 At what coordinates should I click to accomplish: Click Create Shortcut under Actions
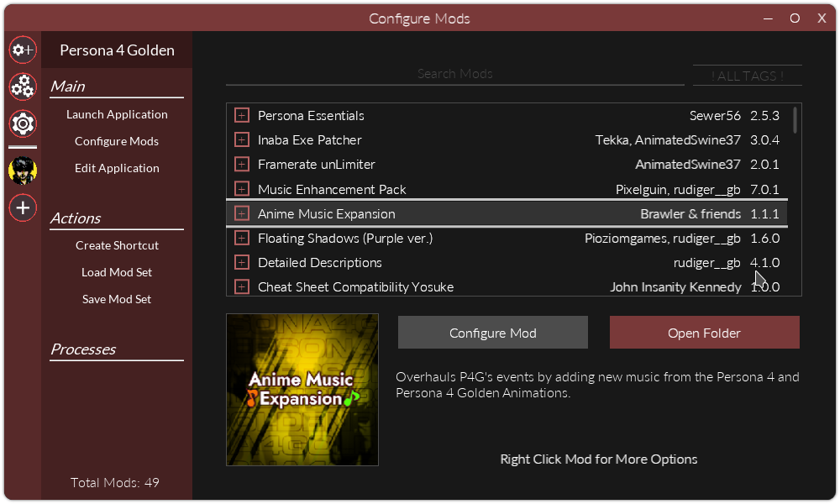pyautogui.click(x=117, y=245)
